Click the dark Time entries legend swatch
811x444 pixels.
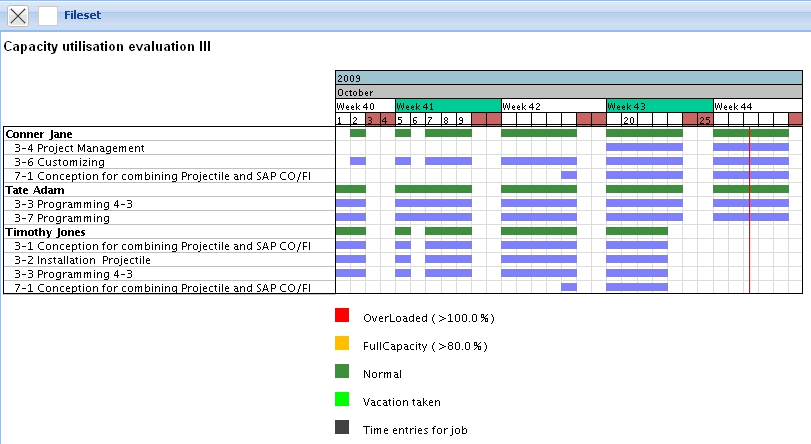pyautogui.click(x=342, y=428)
